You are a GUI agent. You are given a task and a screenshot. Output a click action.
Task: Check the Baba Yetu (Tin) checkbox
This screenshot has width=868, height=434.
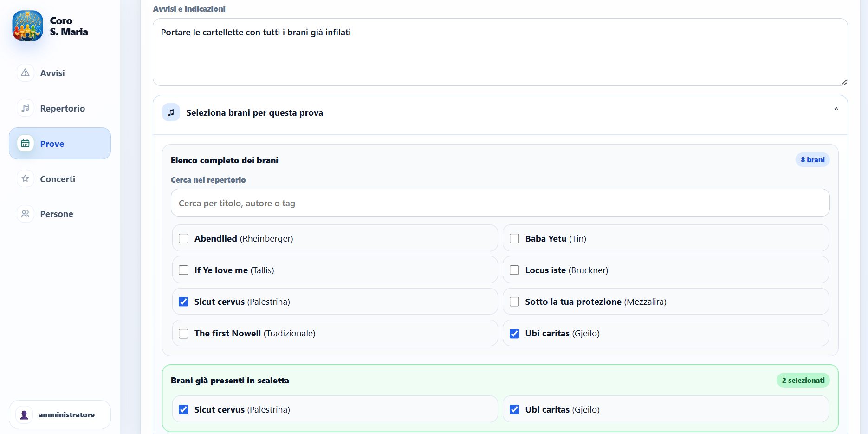point(514,238)
